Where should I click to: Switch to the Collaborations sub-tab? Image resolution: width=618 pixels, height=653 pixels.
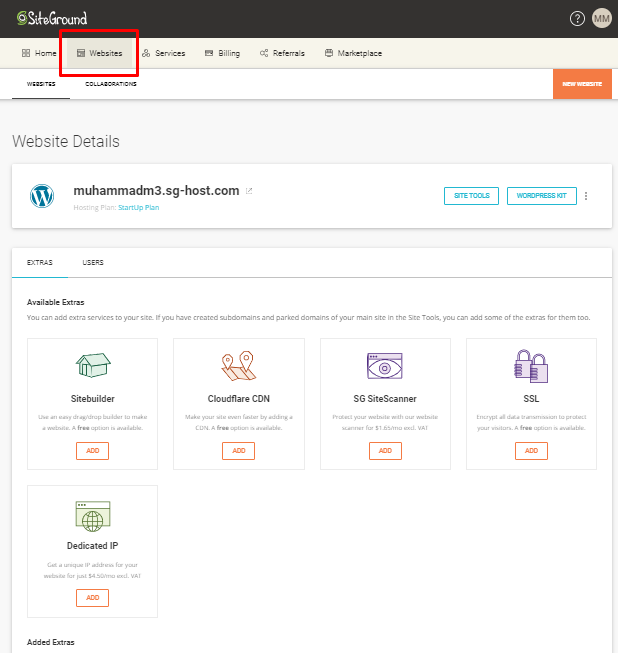point(111,84)
